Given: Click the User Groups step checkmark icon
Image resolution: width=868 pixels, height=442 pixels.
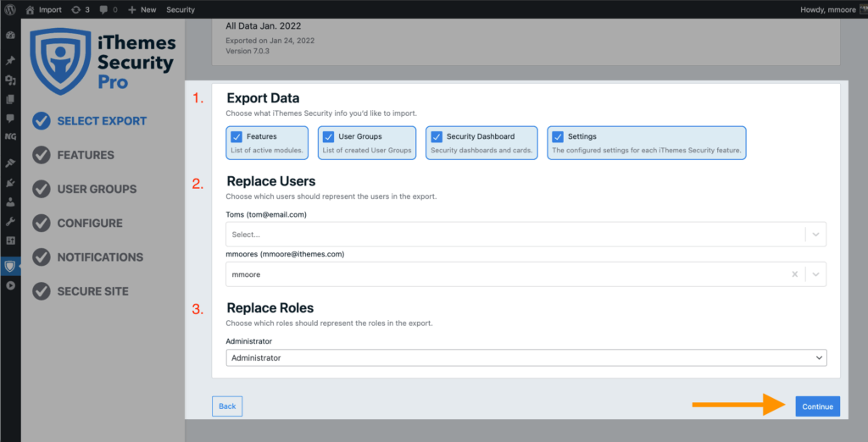Looking at the screenshot, I should (x=42, y=189).
